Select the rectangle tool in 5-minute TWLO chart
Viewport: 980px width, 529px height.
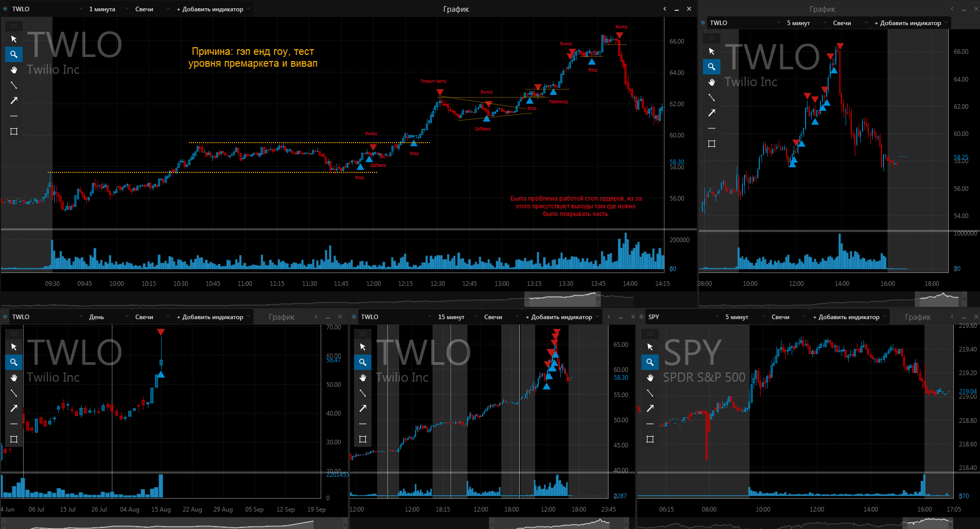[712, 144]
